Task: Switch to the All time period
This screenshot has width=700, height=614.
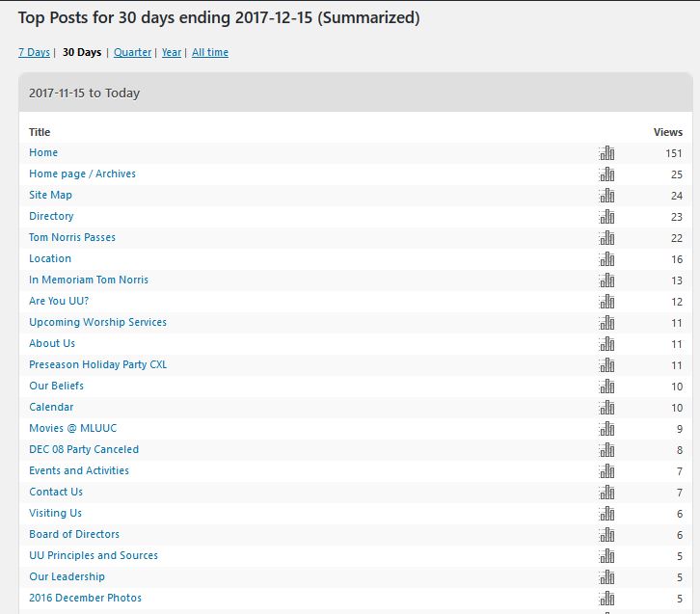Action: click(210, 52)
